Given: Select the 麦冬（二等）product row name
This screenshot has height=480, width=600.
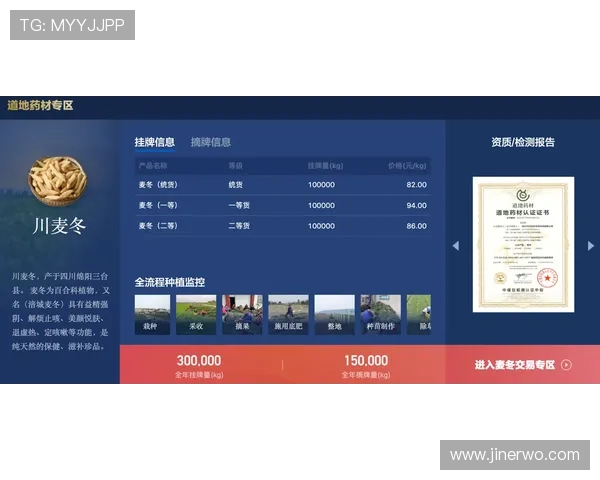Looking at the screenshot, I should point(158,226).
